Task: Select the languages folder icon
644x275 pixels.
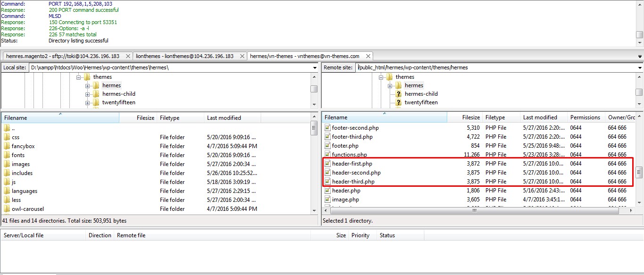Action: (7, 191)
